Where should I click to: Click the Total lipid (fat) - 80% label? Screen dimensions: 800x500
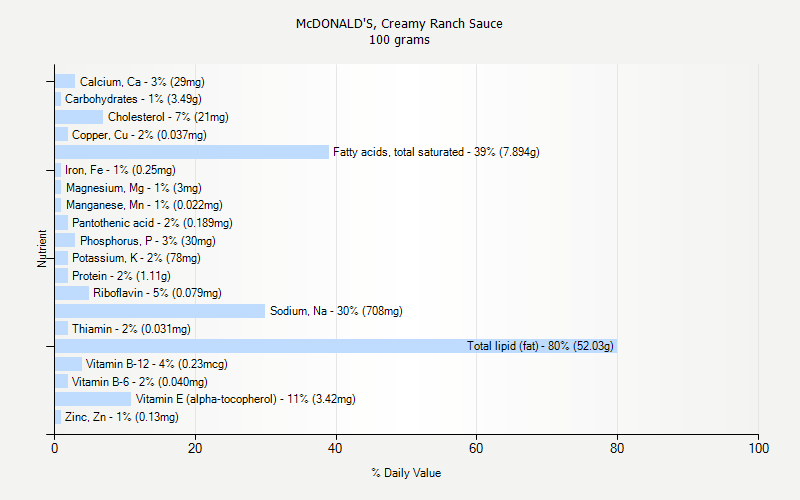pos(540,346)
